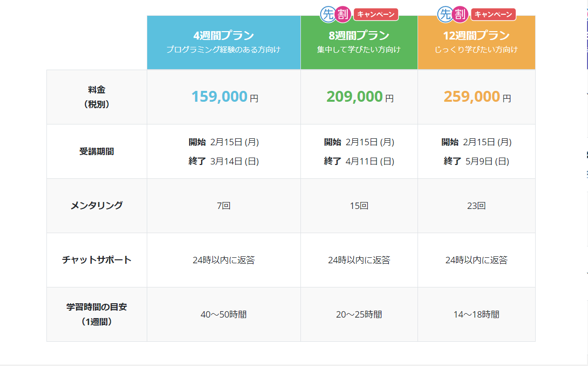Select the green 8週間プラン header
The height and width of the screenshot is (366, 588).
tap(359, 42)
